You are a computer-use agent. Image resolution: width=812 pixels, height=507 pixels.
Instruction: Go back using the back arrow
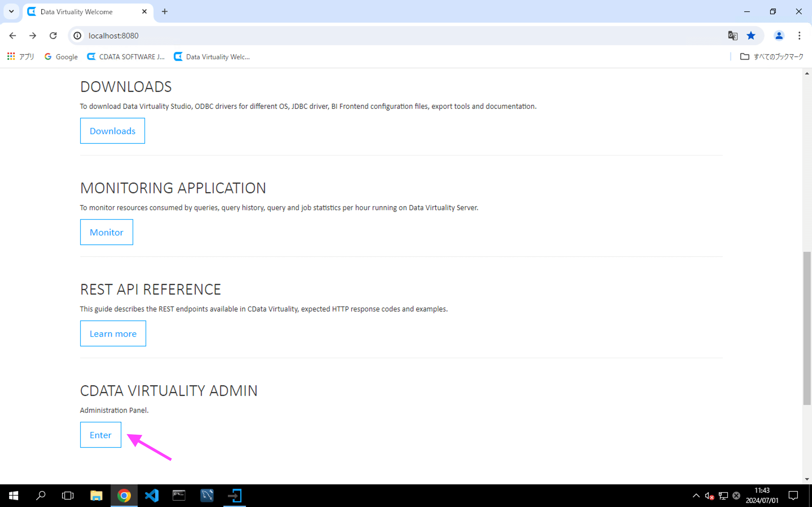pos(13,35)
